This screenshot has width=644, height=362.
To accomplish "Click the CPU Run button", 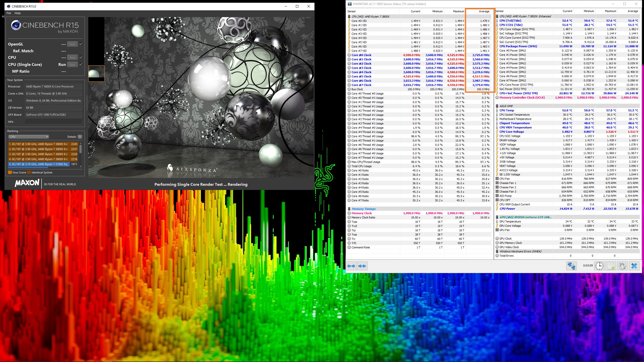I will (x=72, y=58).
